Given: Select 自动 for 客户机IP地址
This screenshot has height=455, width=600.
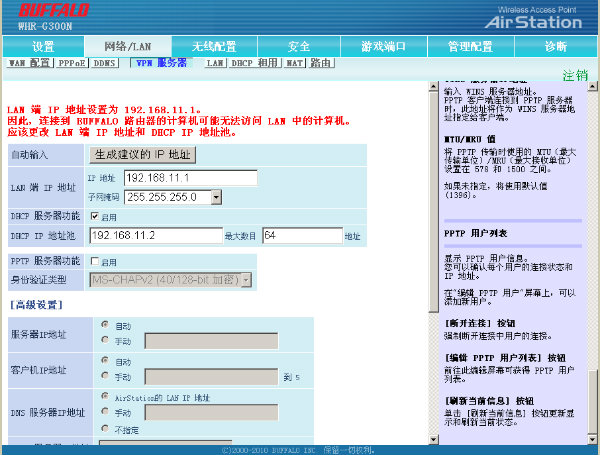Looking at the screenshot, I should pos(105,360).
